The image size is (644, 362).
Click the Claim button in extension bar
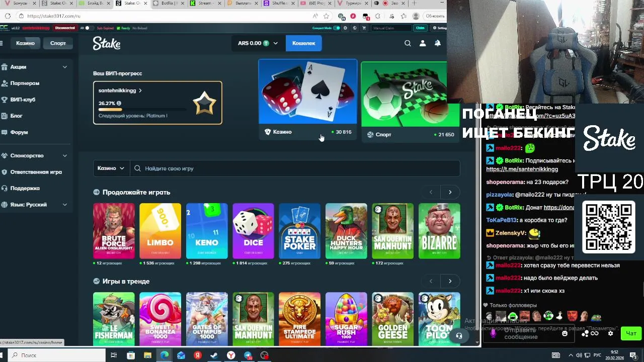coord(420,28)
